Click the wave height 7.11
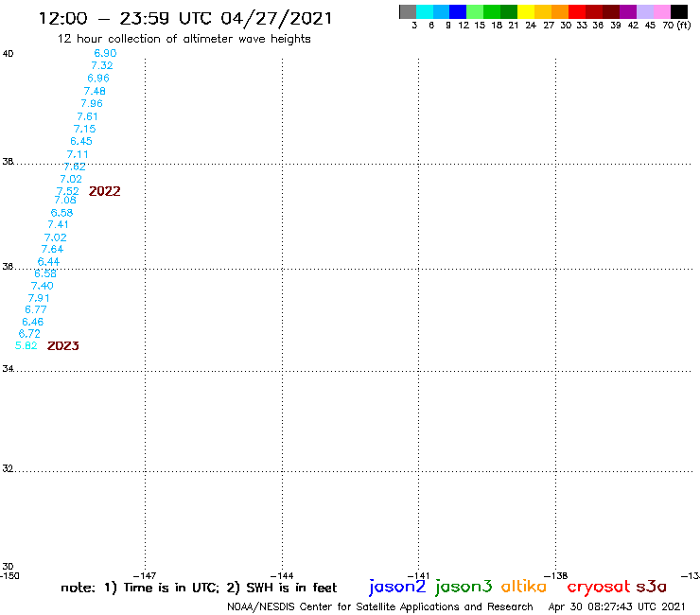The height and width of the screenshot is (615, 700). [78, 154]
